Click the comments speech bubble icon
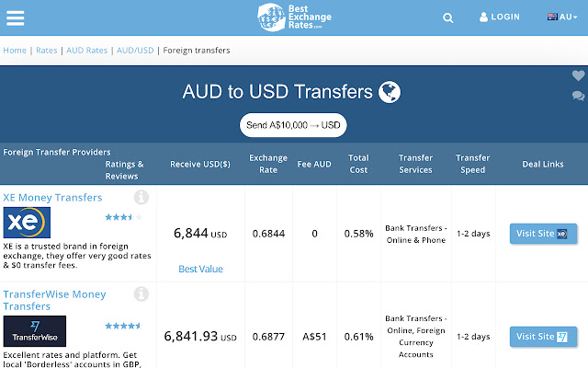588x368 pixels. pyautogui.click(x=578, y=96)
